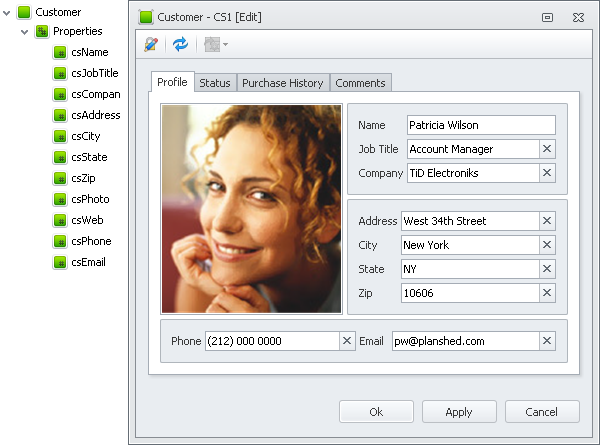Click the Name input field
Viewport: 600px width, 445px height.
coord(480,125)
